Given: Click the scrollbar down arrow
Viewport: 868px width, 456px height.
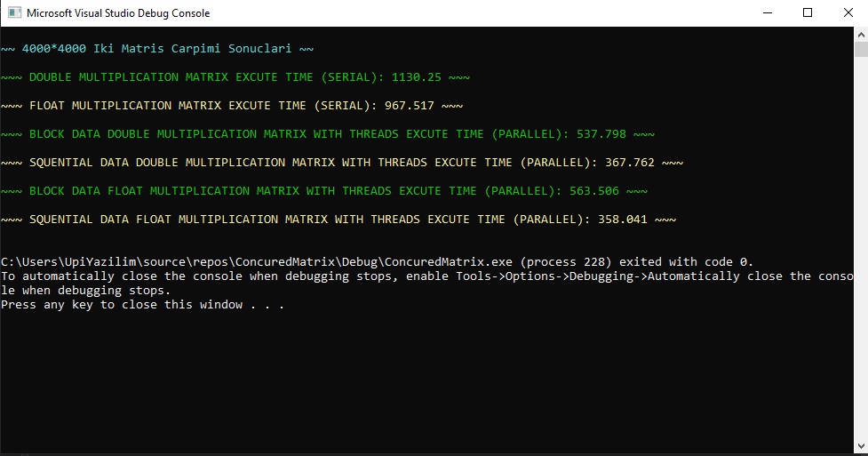Looking at the screenshot, I should [860, 445].
